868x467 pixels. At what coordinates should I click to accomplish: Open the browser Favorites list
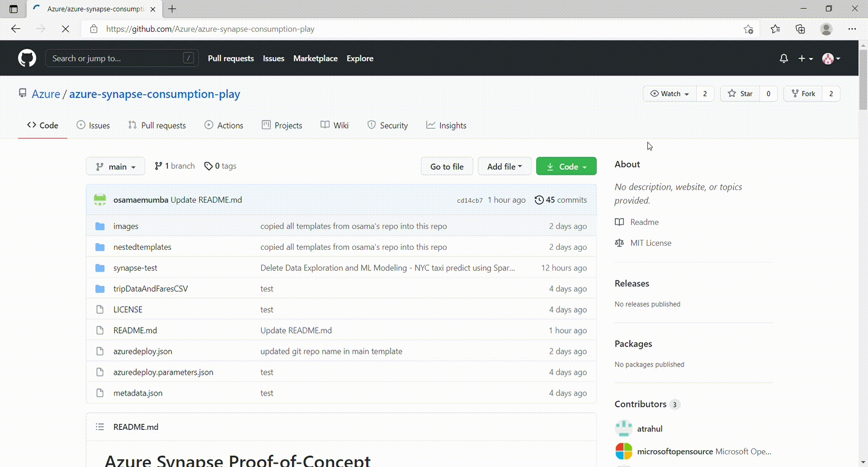click(775, 29)
